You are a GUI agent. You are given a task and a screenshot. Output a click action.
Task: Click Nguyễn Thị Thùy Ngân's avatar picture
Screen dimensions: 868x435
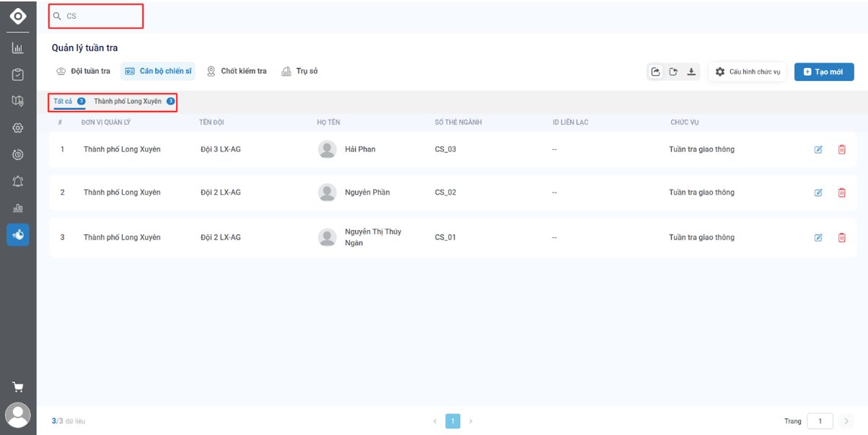coord(328,237)
